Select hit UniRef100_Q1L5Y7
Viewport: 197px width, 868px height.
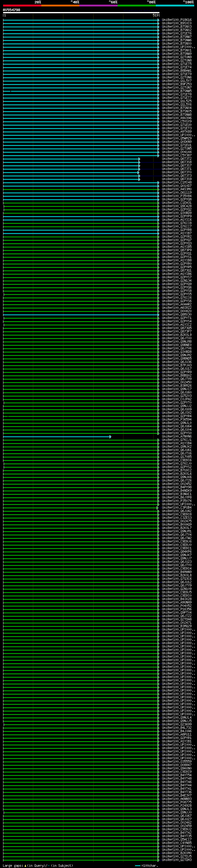[x=177, y=81]
